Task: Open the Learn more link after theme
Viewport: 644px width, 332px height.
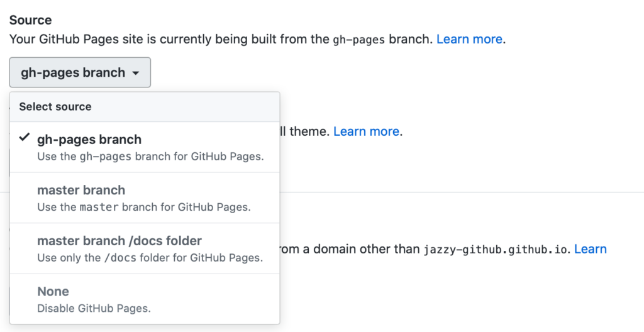Action: 366,131
